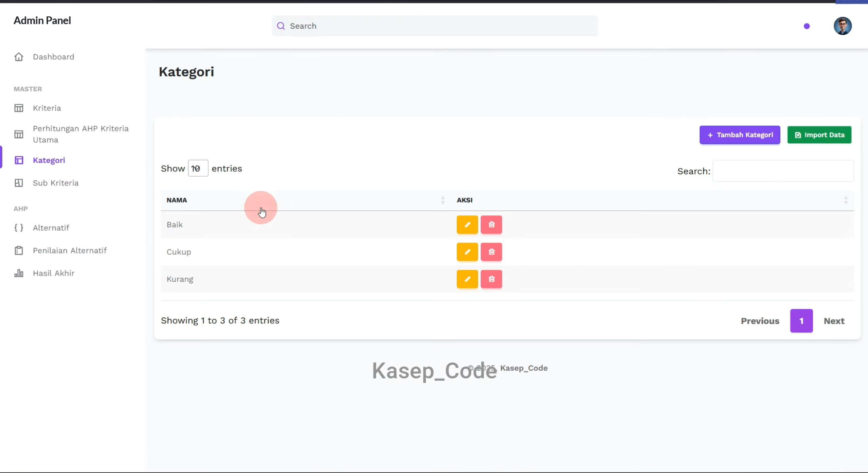Click the Alternatif curly braces icon

tap(19, 228)
